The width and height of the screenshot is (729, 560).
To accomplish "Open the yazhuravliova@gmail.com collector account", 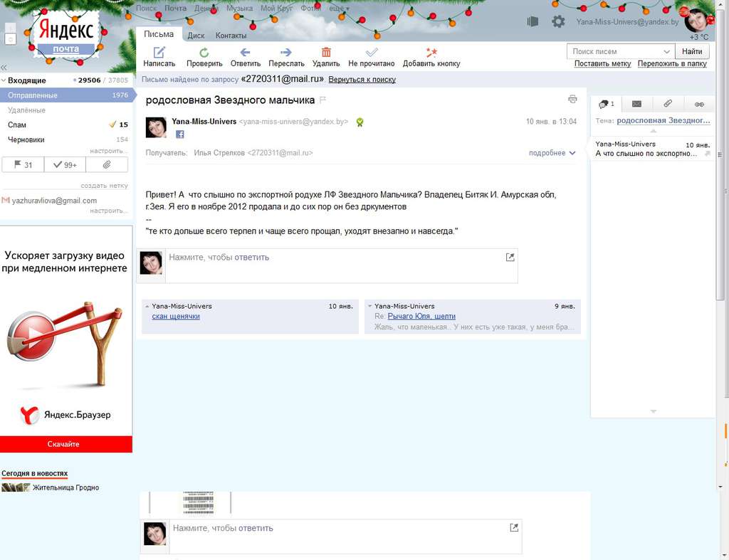I will click(x=54, y=201).
